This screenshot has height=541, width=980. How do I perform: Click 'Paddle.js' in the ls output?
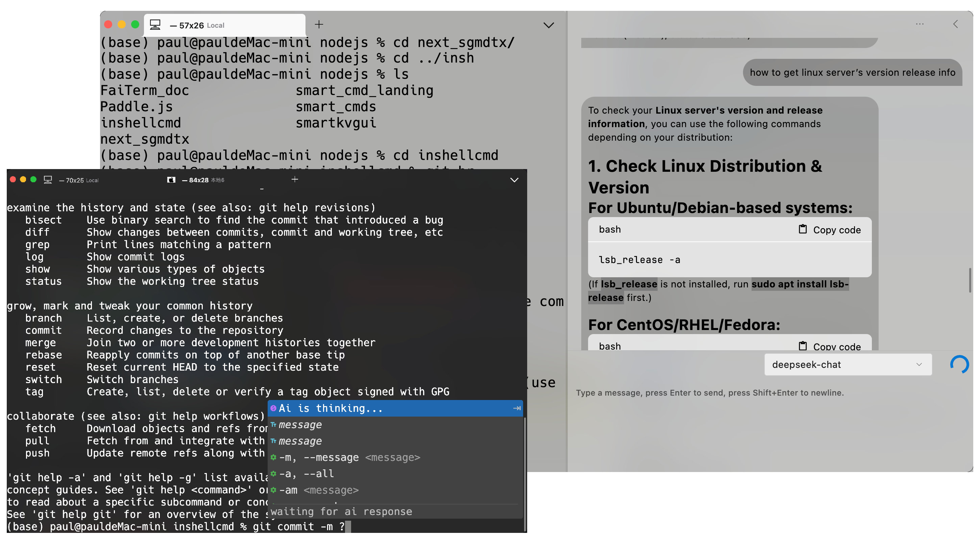tap(136, 107)
